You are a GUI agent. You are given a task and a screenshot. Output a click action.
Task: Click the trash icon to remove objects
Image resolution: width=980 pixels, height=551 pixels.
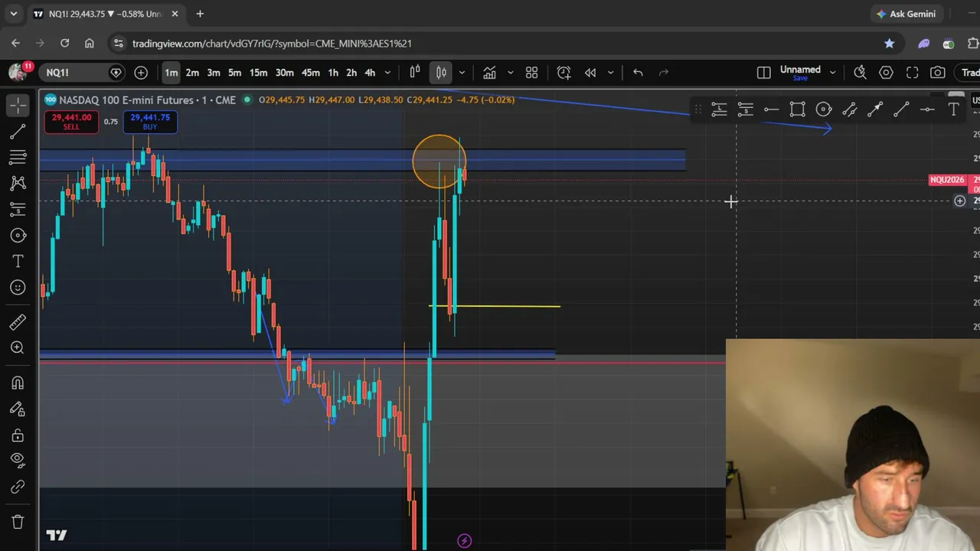click(18, 522)
